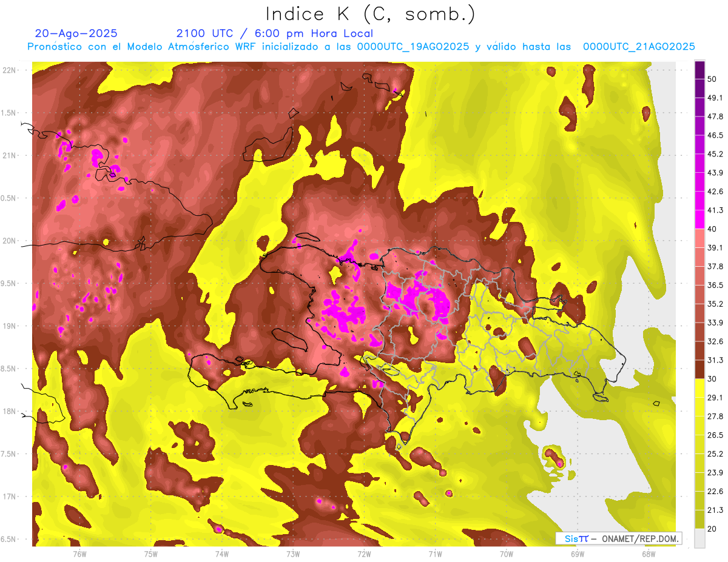Pick the magenta colorbar swatch between 40 and 41.3
This screenshot has height=562, width=728.
tap(699, 219)
